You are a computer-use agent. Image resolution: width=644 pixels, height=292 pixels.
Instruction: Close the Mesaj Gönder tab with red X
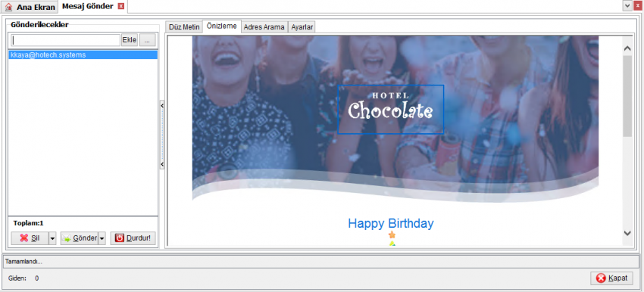tap(120, 6)
